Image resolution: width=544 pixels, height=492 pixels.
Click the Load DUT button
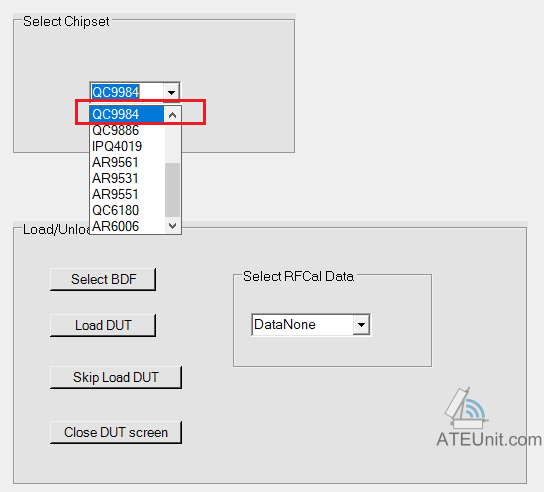[x=103, y=325]
